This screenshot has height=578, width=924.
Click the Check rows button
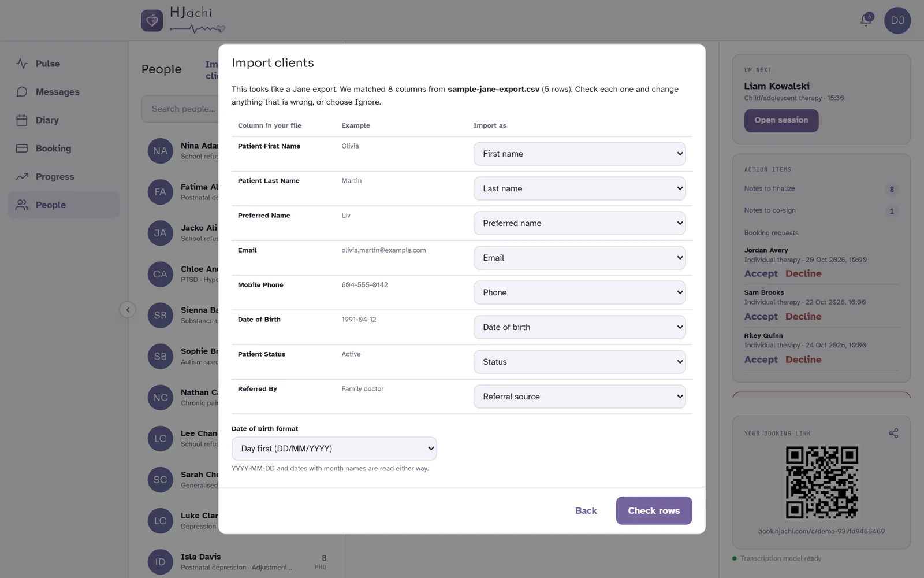pos(654,510)
